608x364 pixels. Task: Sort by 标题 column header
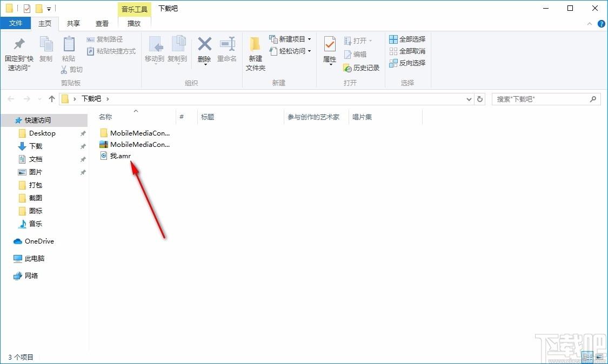point(208,117)
